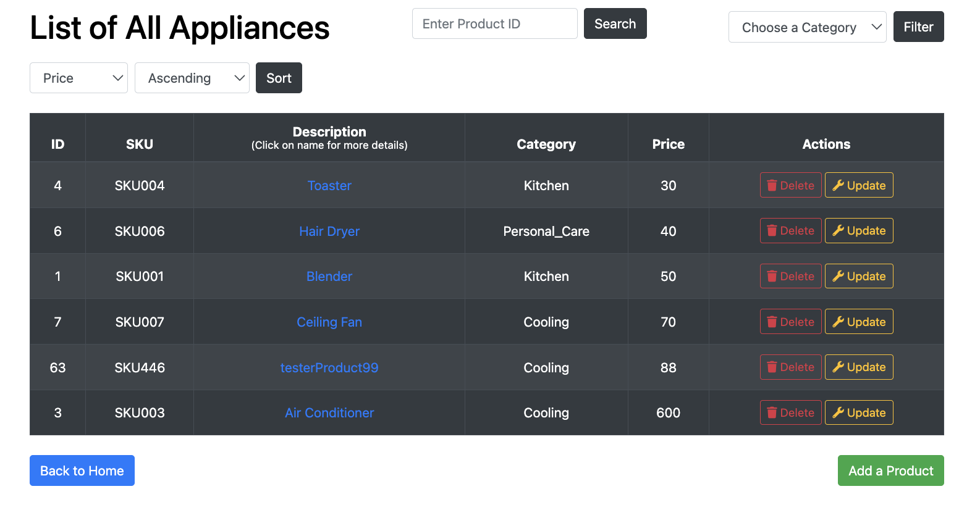
Task: Click trash icon in Toaster row
Action: 772,185
